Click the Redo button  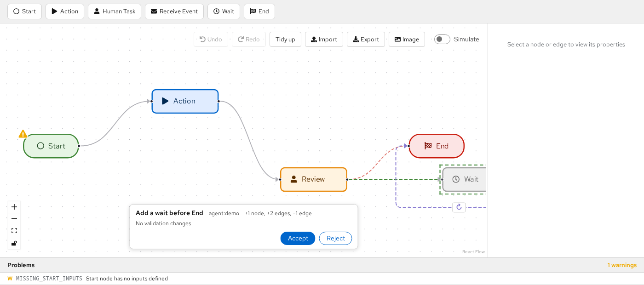249,39
